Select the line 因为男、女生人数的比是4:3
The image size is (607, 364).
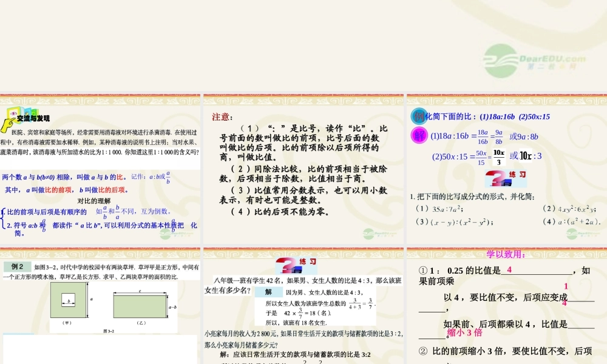click(324, 292)
